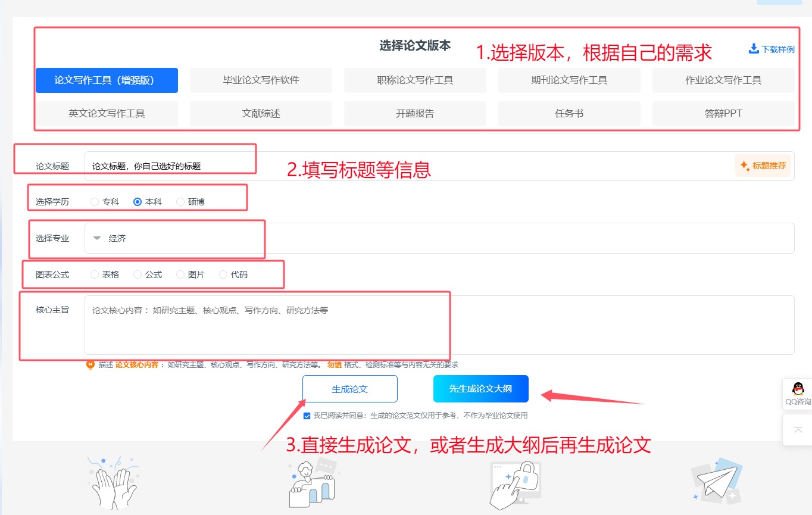
Task: Select the 硕博 education radio button
Action: coord(180,202)
